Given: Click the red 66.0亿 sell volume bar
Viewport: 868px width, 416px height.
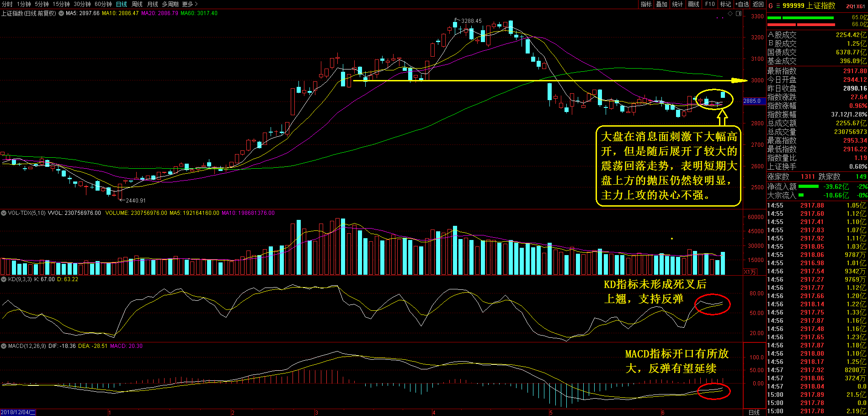Looking at the screenshot, I should click(x=801, y=25).
